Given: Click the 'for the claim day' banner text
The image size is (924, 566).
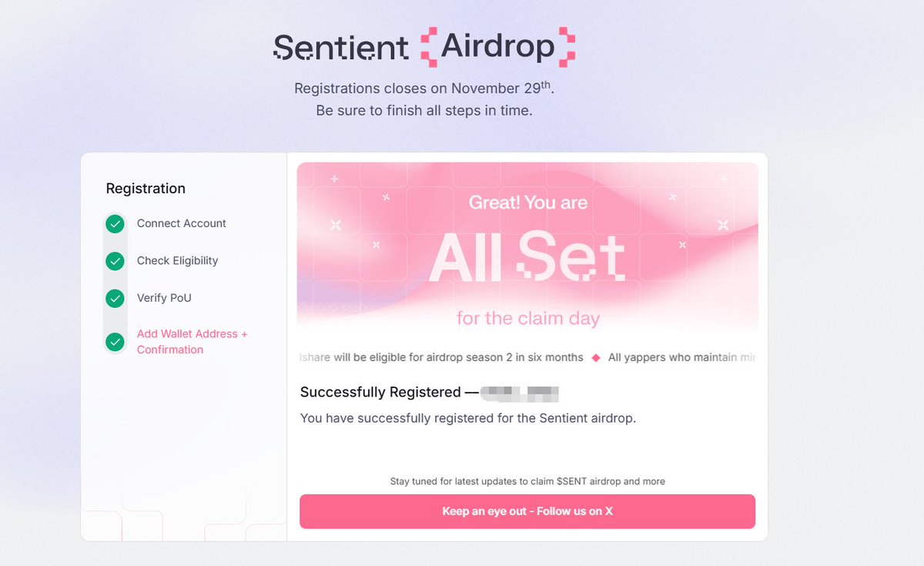Looking at the screenshot, I should point(527,318).
